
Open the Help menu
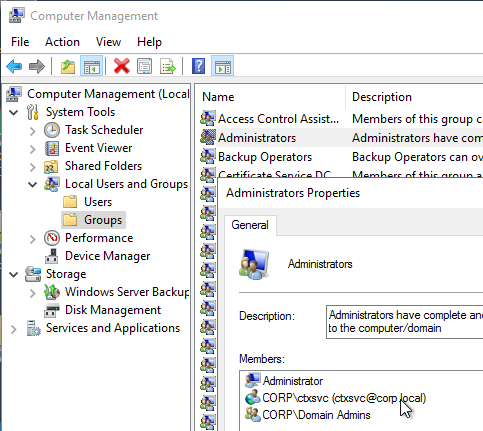point(149,42)
